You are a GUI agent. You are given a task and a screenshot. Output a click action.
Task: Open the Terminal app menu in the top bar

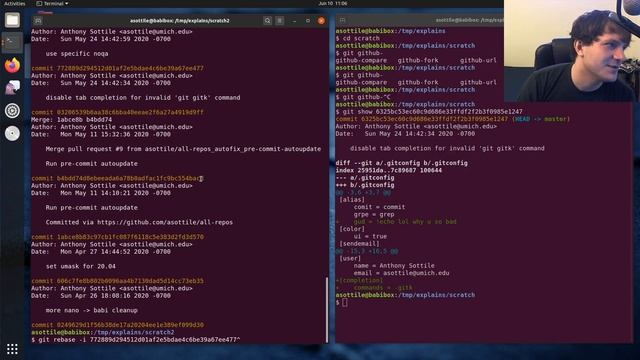52,4
